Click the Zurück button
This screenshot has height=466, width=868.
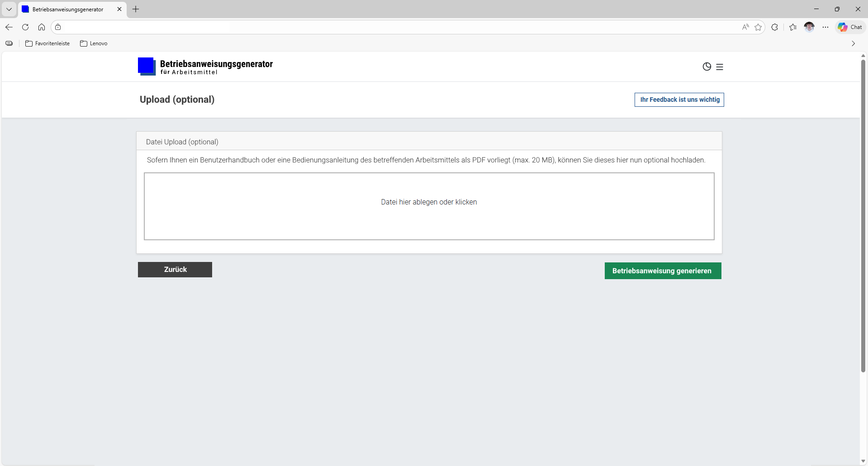tap(175, 270)
